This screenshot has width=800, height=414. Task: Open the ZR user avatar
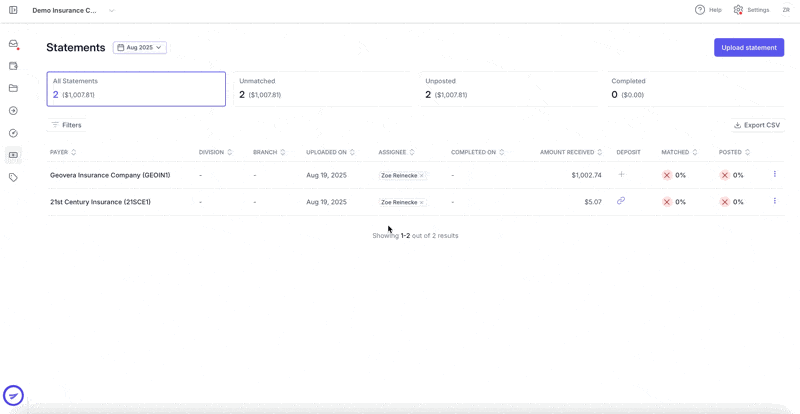(x=786, y=10)
